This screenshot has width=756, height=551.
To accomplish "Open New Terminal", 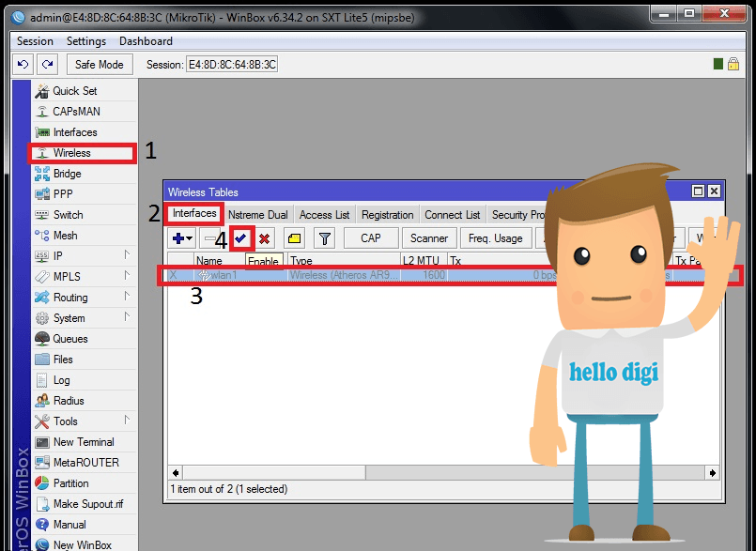I will [x=85, y=442].
